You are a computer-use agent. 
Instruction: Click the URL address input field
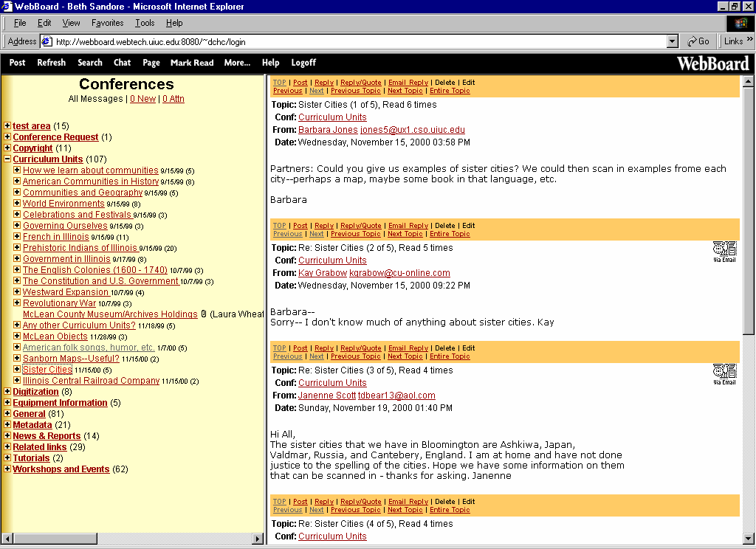point(354,41)
